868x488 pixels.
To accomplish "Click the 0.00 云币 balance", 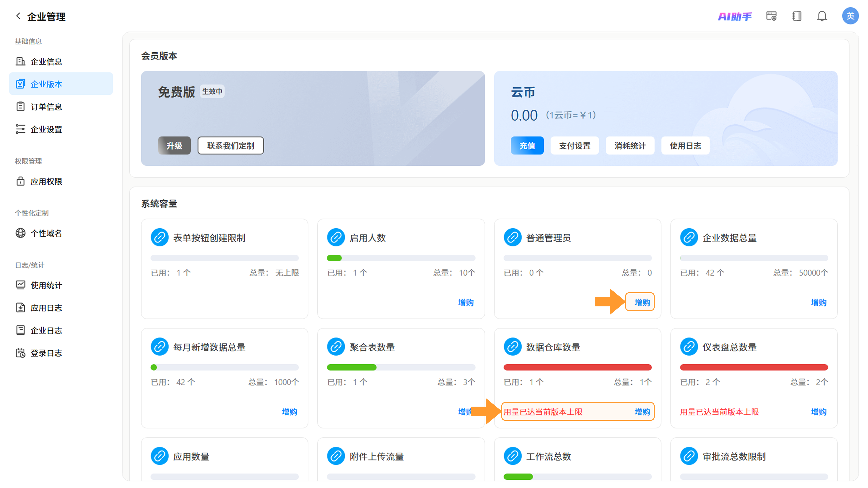I will click(524, 115).
